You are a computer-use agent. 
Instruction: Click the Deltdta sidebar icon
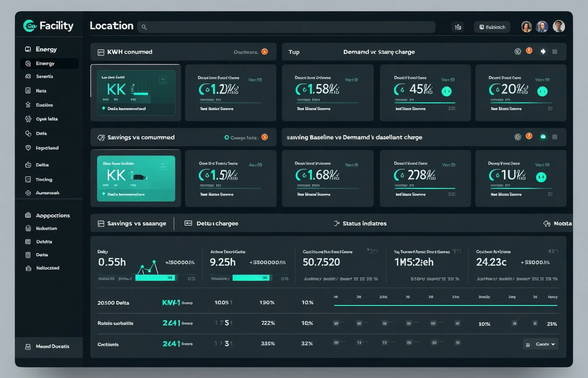pos(28,242)
